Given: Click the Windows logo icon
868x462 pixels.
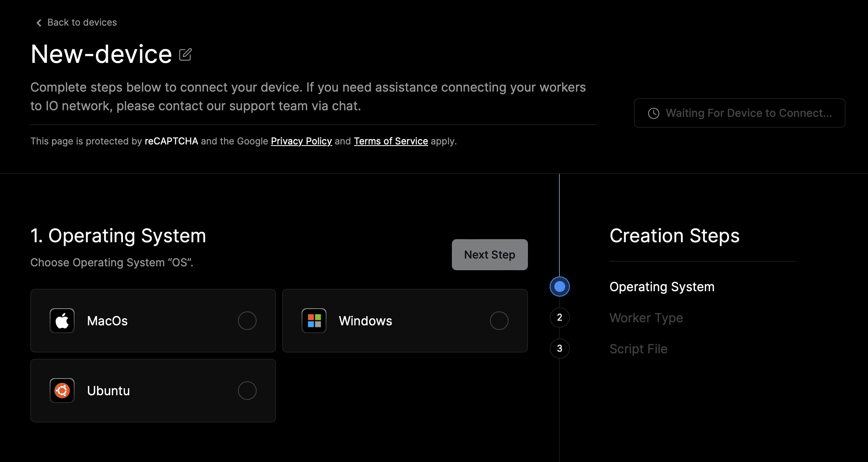Looking at the screenshot, I should pos(314,321).
